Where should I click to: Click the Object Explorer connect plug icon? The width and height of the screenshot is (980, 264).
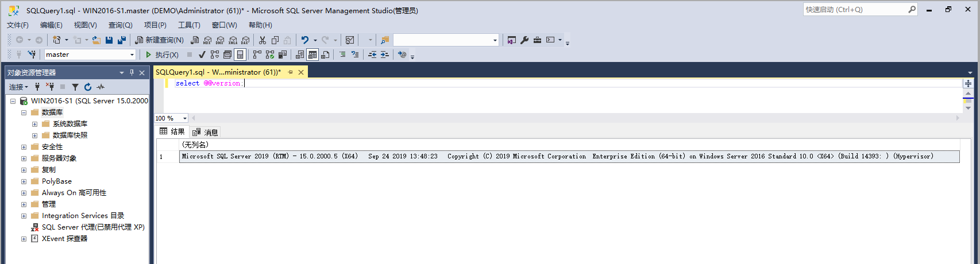pos(37,87)
